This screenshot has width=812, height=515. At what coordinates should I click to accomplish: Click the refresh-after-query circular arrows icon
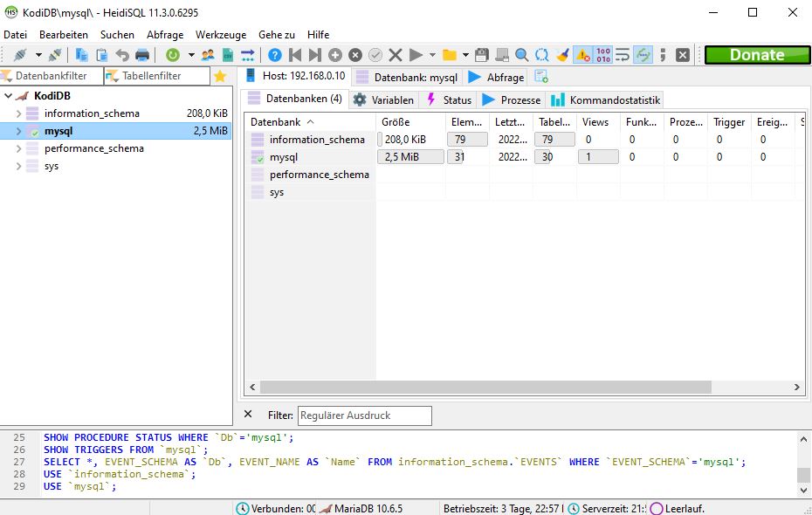(x=542, y=55)
